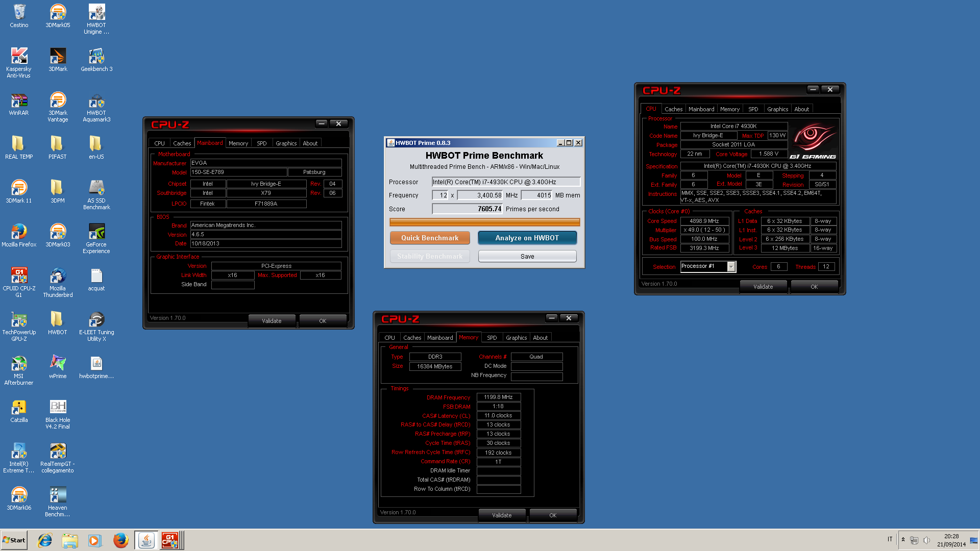Launch 3DMark Vantage shortcut

[58, 107]
